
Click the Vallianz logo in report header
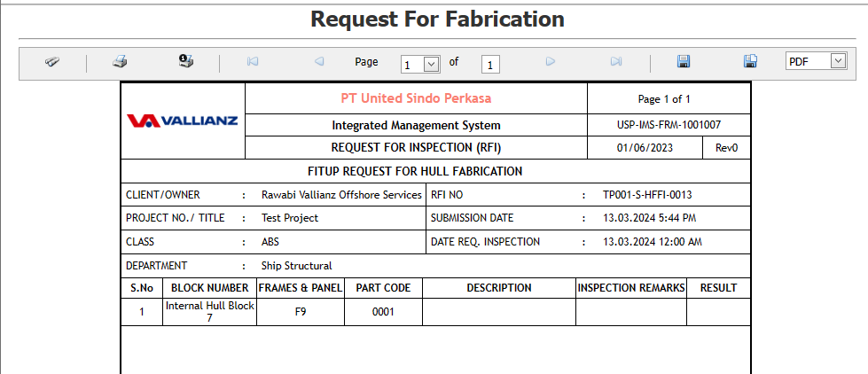point(183,121)
